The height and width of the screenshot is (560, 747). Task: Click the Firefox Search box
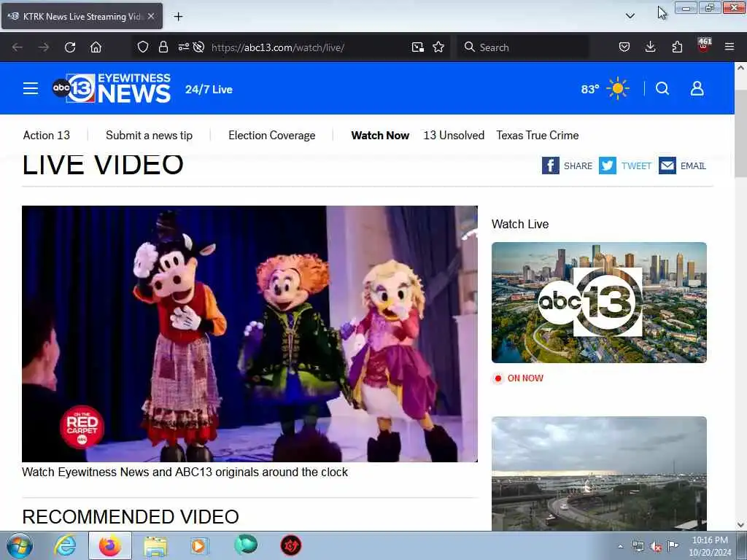[522, 47]
